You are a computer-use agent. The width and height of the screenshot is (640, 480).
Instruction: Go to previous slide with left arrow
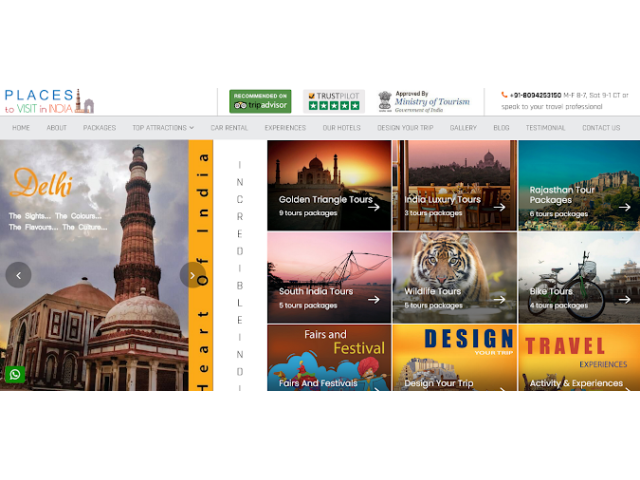18,275
